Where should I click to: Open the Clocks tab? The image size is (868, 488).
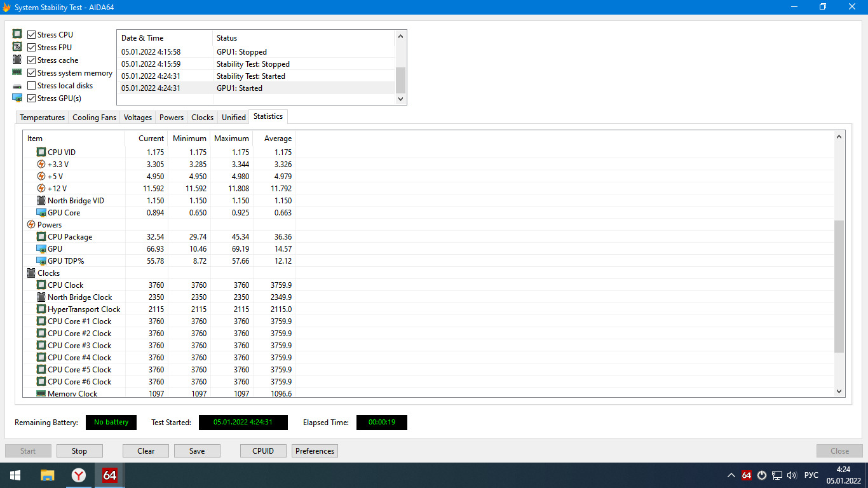[203, 118]
